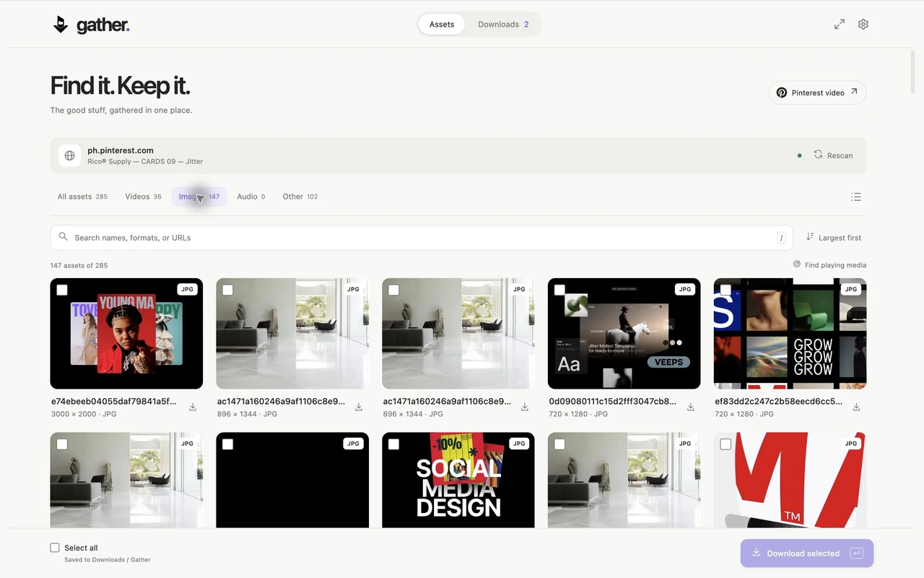Expand the window with fullscreen arrows icon

coord(840,24)
